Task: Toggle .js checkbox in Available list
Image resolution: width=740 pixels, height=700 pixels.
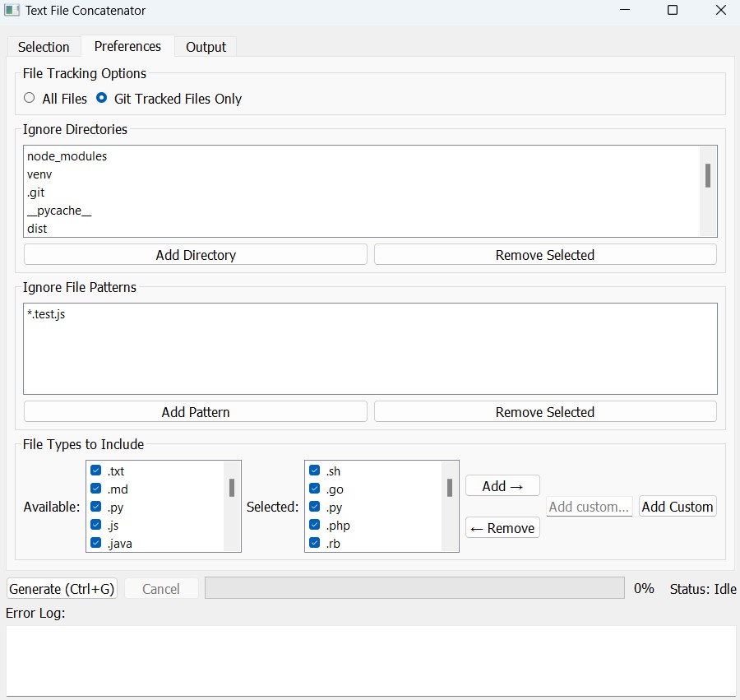Action: tap(96, 525)
